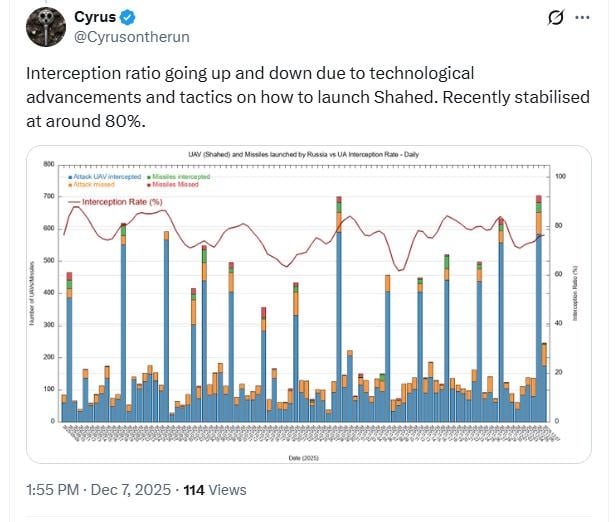The width and height of the screenshot is (616, 522).
Task: Open the @Cyrusontherun handle link
Action: click(x=132, y=37)
